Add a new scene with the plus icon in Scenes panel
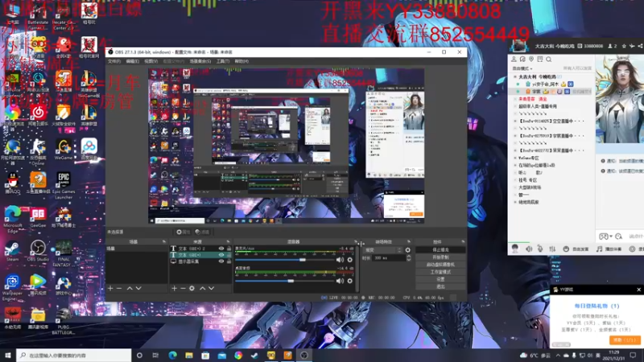The height and width of the screenshot is (362, 644). point(110,289)
